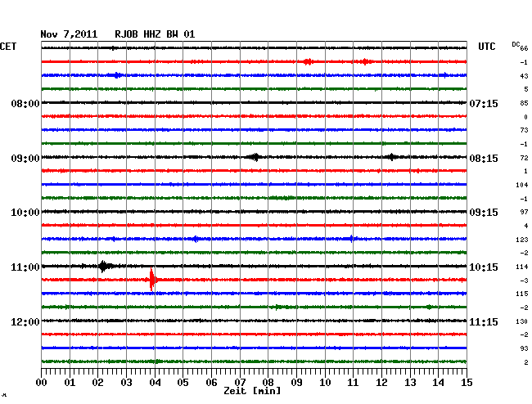The height and width of the screenshot is (404, 532).
Task: Click the 02 minute tick label
Action: (x=97, y=383)
